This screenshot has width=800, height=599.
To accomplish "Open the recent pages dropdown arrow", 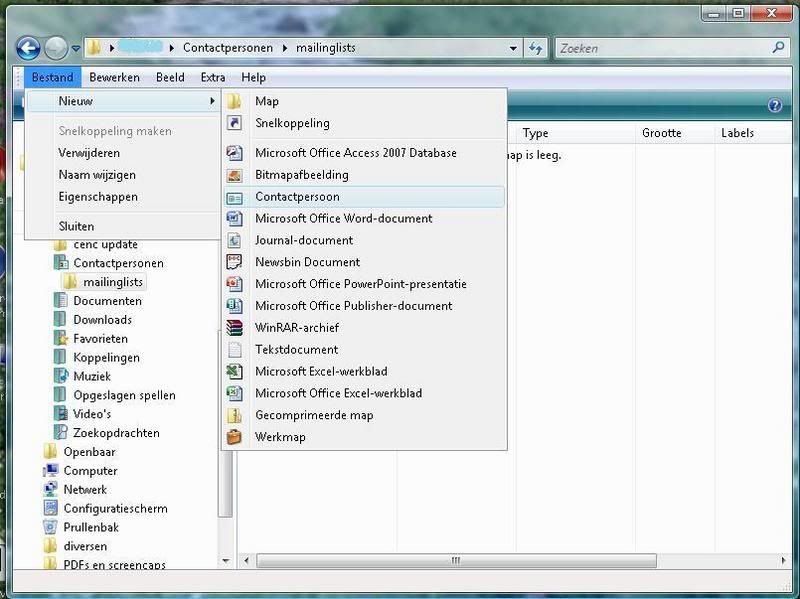I will coord(76,48).
